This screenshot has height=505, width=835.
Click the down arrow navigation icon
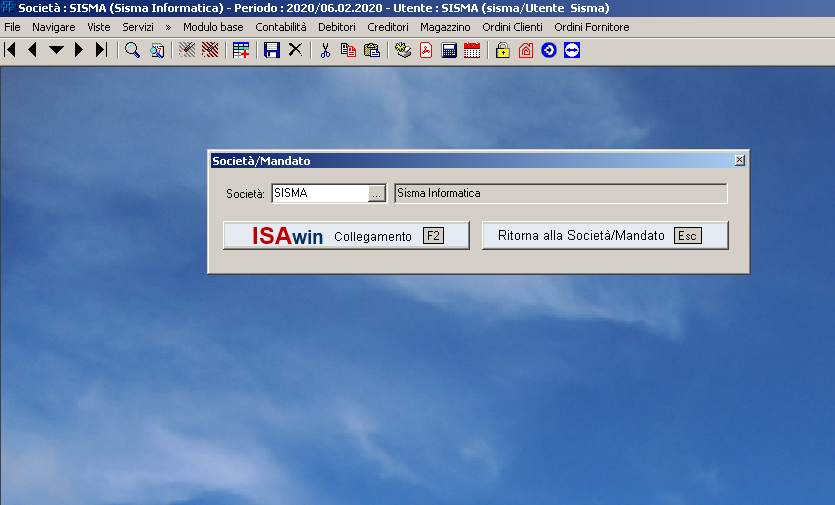[56, 50]
